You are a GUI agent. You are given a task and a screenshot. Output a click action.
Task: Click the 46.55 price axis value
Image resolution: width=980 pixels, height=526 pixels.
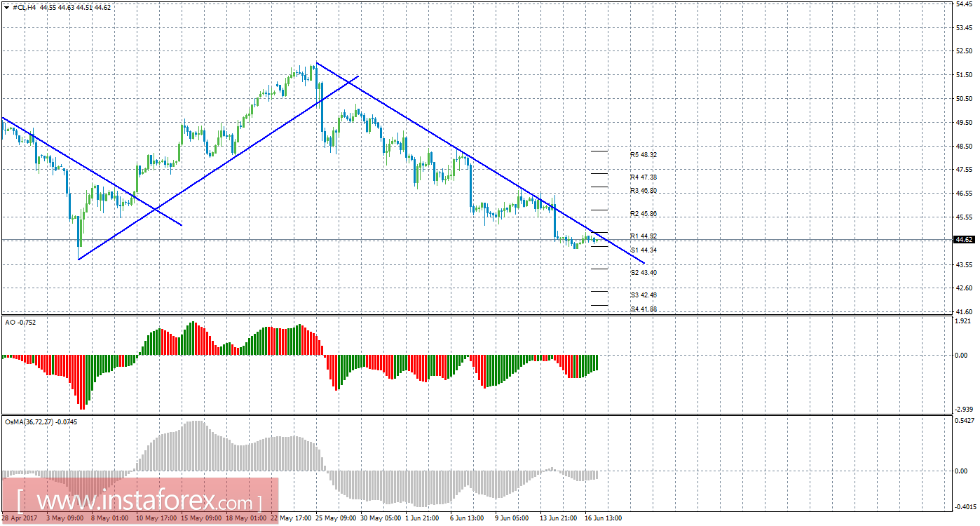click(x=964, y=194)
